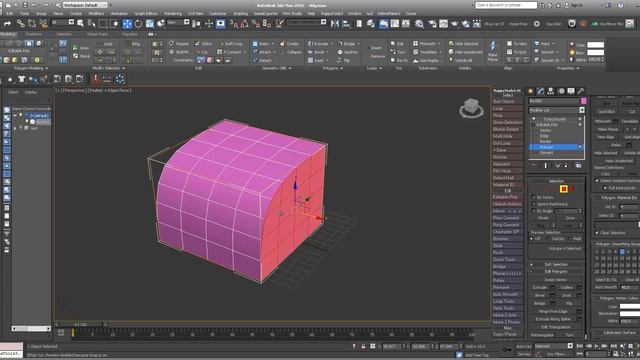Viewport: 640px width, 360px height.
Task: Open the Modifier List dropdown
Action: [557, 110]
